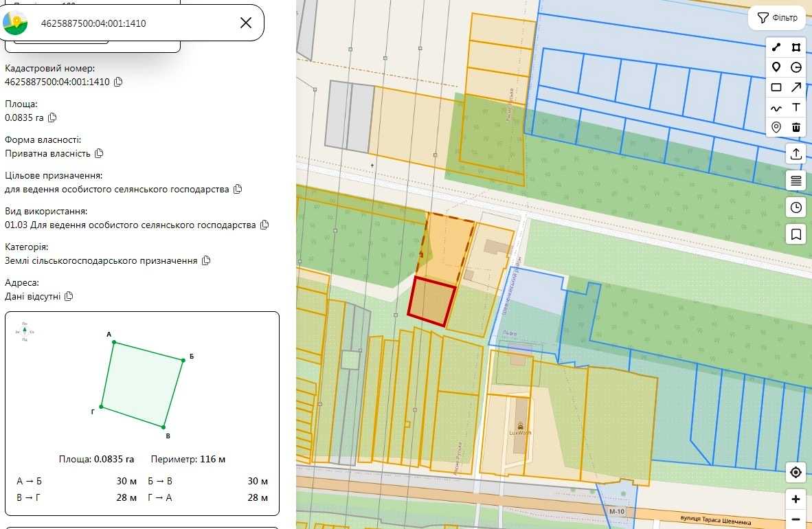The width and height of the screenshot is (812, 529).
Task: Copy the area value 0.0835 га
Action: [x=52, y=117]
